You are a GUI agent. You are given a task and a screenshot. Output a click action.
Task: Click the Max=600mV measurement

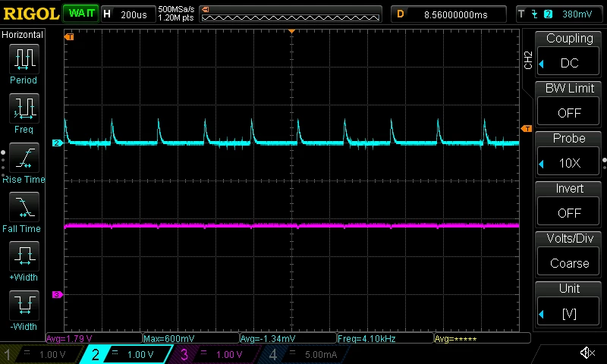tap(191, 338)
